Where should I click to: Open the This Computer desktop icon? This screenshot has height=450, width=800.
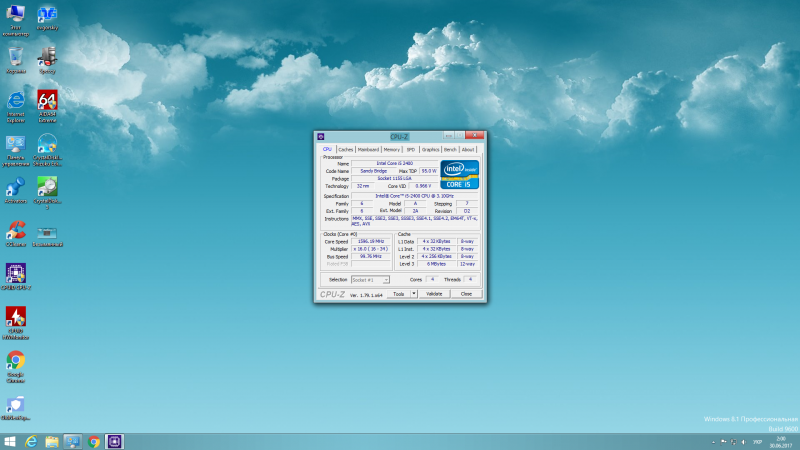(15, 19)
